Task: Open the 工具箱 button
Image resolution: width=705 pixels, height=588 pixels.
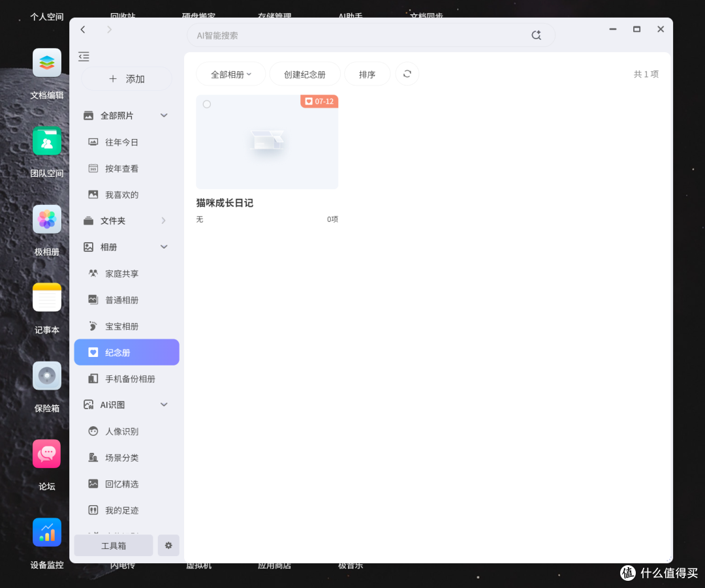Action: pos(114,546)
